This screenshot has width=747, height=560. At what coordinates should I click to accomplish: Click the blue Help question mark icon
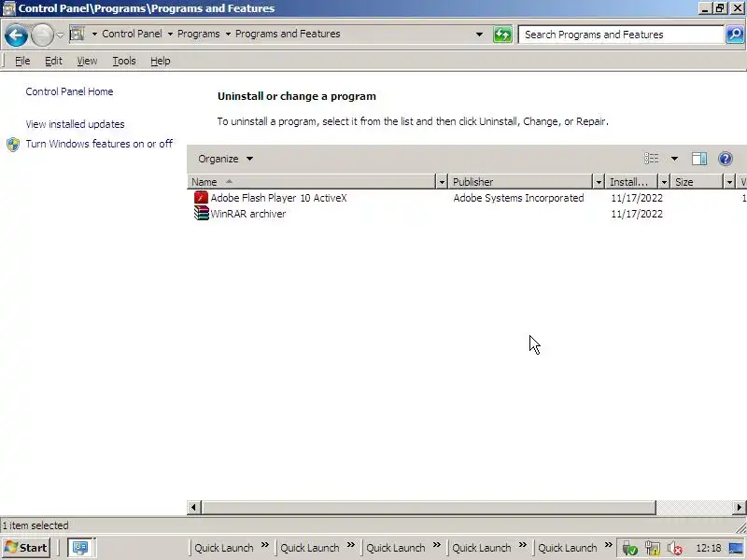726,159
